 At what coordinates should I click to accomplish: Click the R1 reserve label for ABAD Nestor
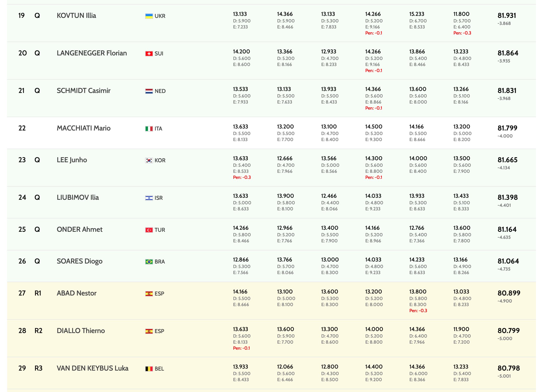(38, 293)
